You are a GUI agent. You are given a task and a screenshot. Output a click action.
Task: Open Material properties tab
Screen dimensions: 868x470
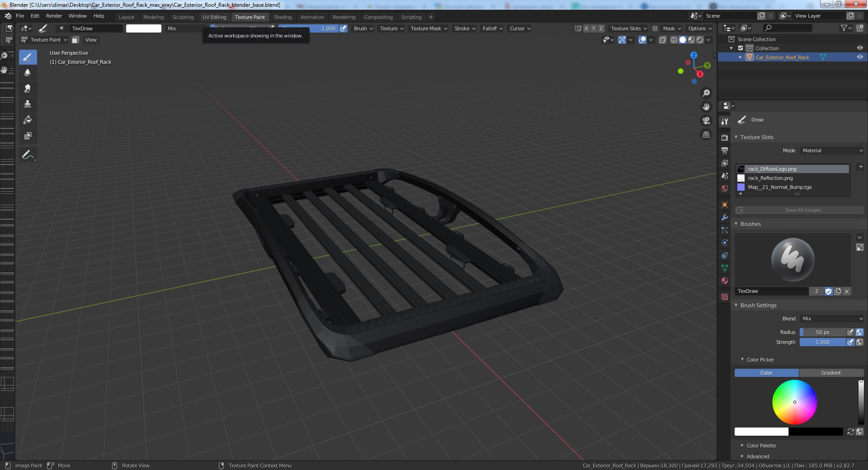point(725,281)
